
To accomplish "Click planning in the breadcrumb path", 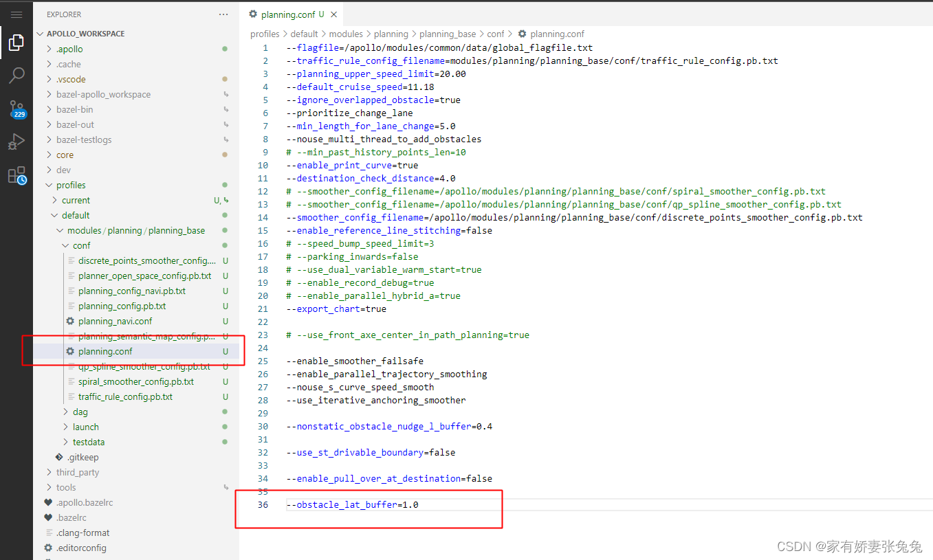I will (391, 34).
